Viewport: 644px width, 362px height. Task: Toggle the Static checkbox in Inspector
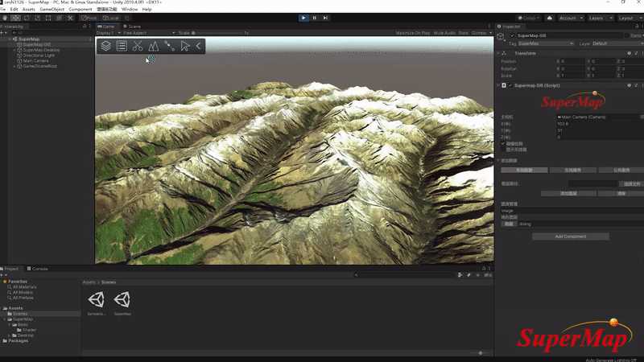tap(625, 35)
